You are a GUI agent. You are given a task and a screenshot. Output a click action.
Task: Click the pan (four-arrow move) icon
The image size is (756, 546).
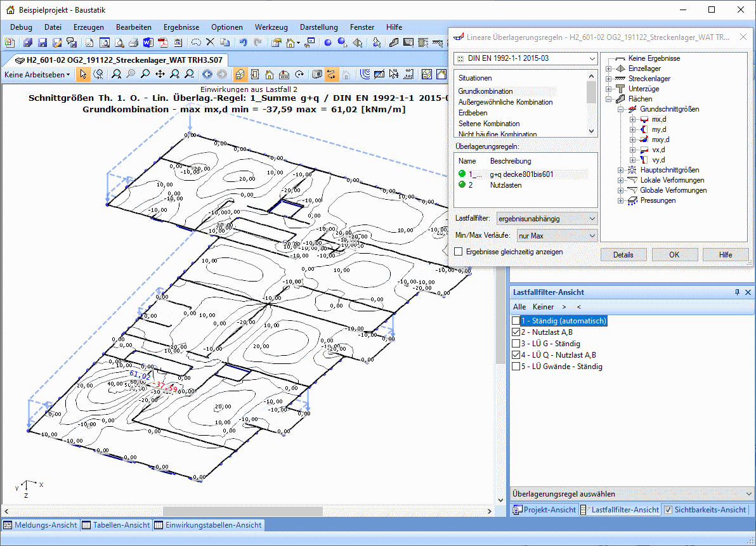click(x=160, y=74)
